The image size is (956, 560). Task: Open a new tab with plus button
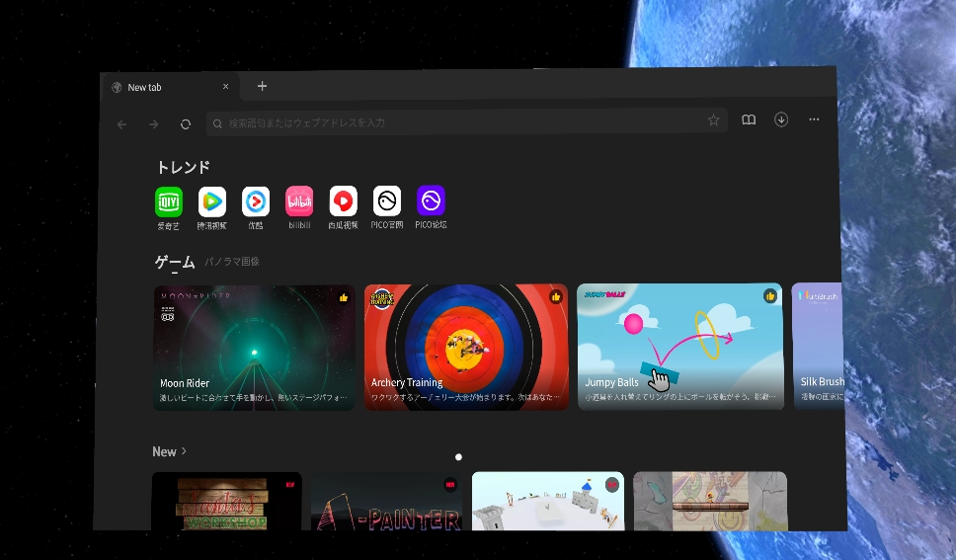[x=262, y=86]
